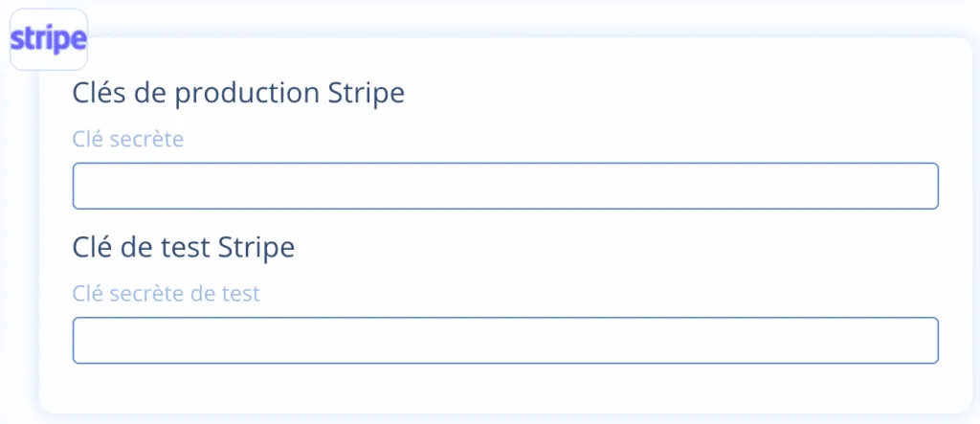Open the Stripe integration logo tile
Viewport: 980px width, 424px height.
point(49,40)
